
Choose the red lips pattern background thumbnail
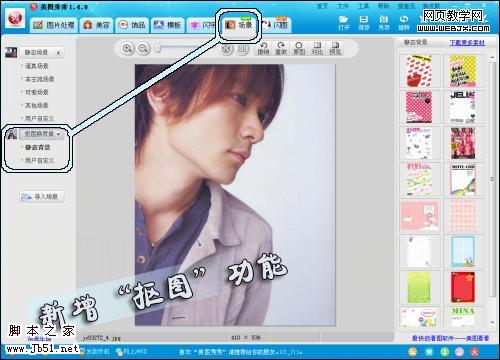click(x=419, y=71)
